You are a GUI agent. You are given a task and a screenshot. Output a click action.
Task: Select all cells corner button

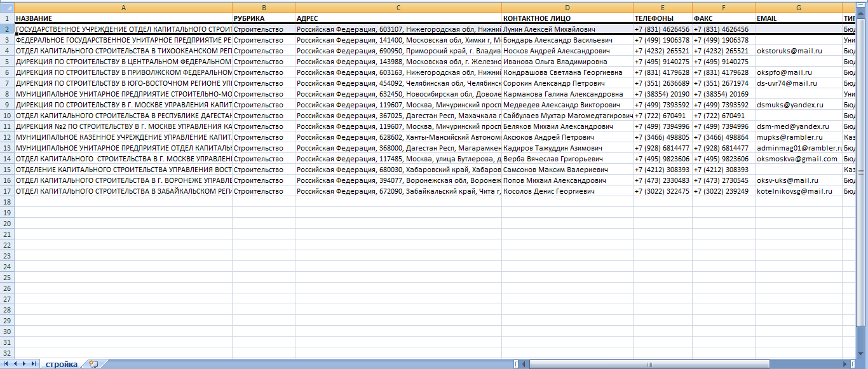click(x=7, y=8)
